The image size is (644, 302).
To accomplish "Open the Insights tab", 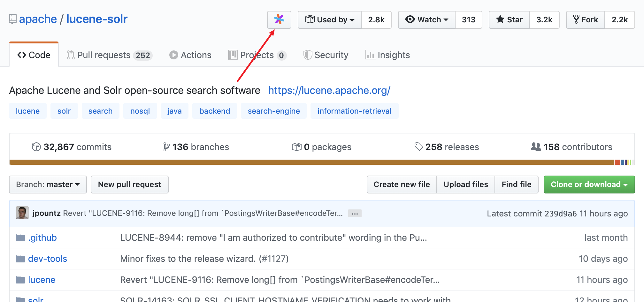I will coord(387,55).
